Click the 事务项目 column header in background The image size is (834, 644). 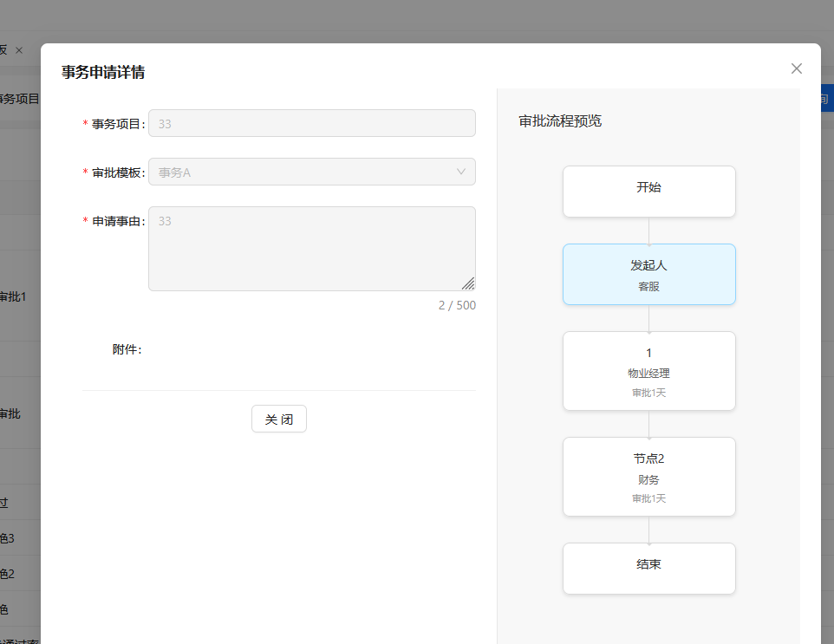tap(21, 99)
